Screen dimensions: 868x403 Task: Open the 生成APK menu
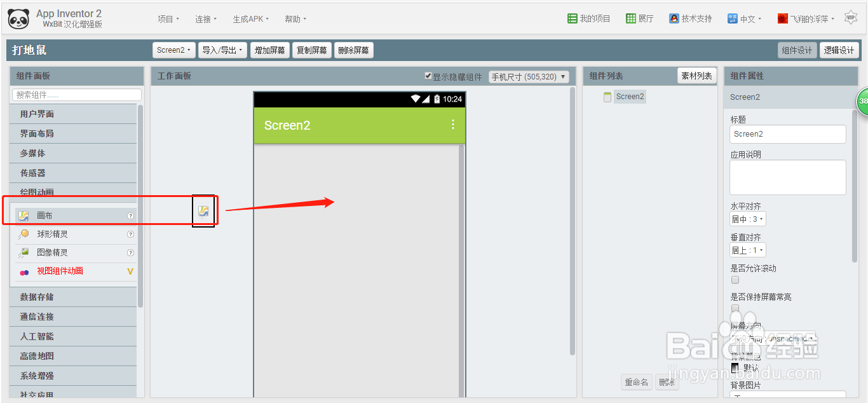pyautogui.click(x=250, y=19)
